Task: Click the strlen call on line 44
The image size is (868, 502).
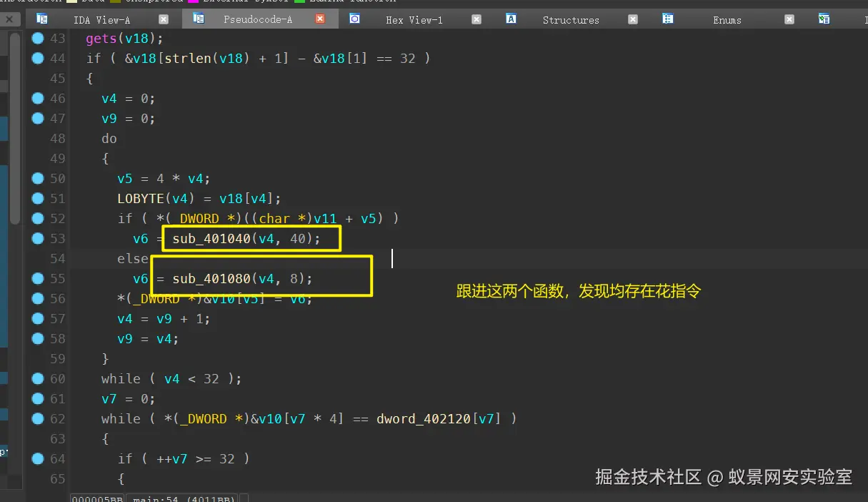Action: click(188, 58)
